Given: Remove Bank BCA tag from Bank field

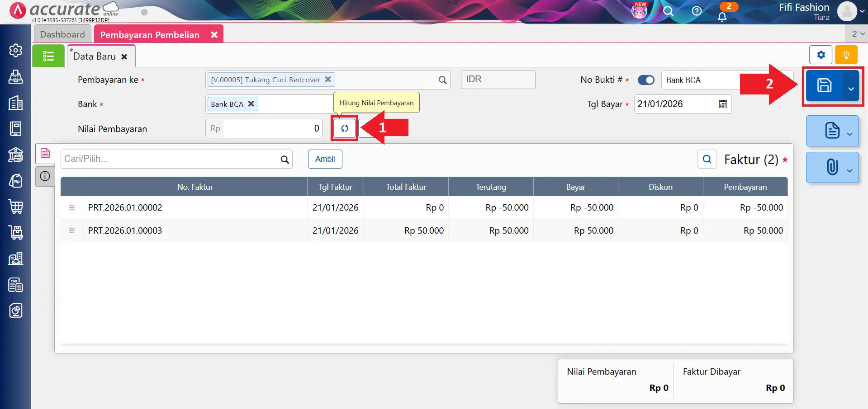Looking at the screenshot, I should pyautogui.click(x=251, y=104).
